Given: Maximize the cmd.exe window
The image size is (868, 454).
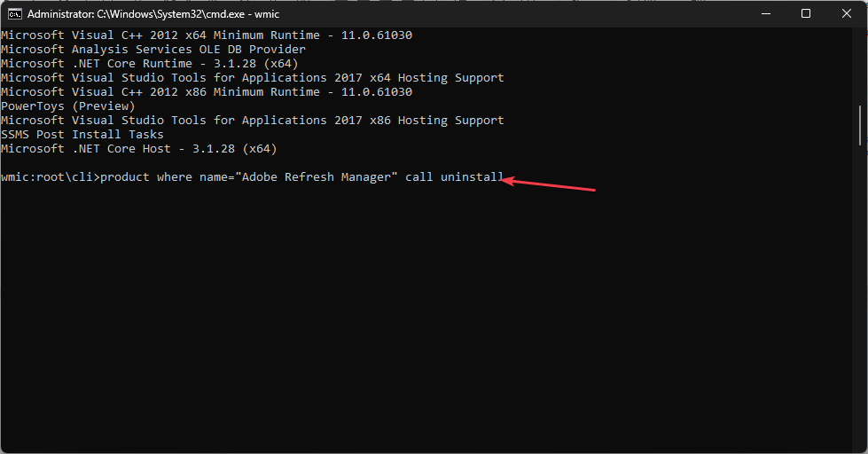Looking at the screenshot, I should pyautogui.click(x=806, y=14).
